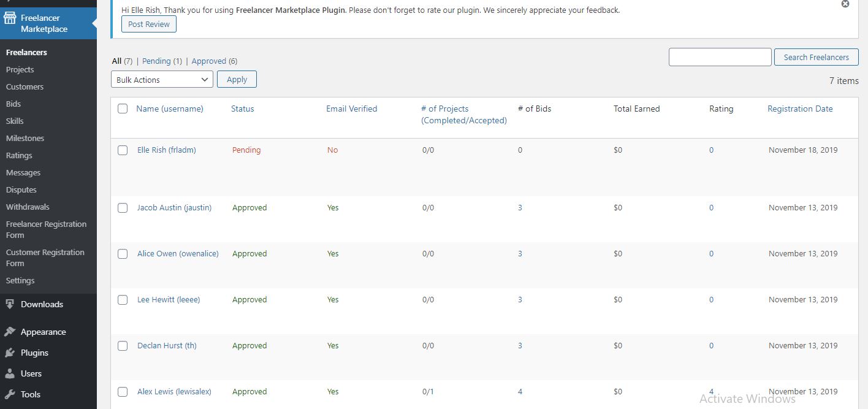The width and height of the screenshot is (868, 409).
Task: Open the Projects submenu item
Action: [x=20, y=69]
